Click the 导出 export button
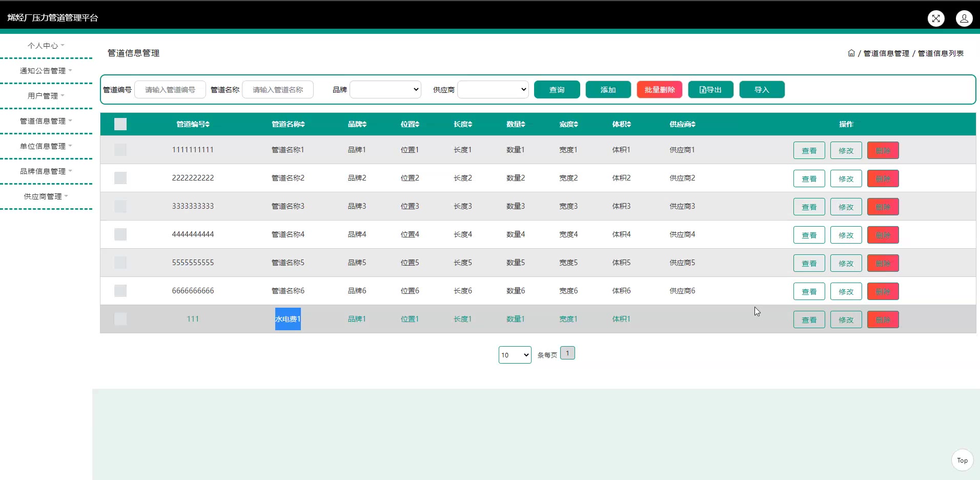Screen dimensions: 980x480 click(710, 90)
